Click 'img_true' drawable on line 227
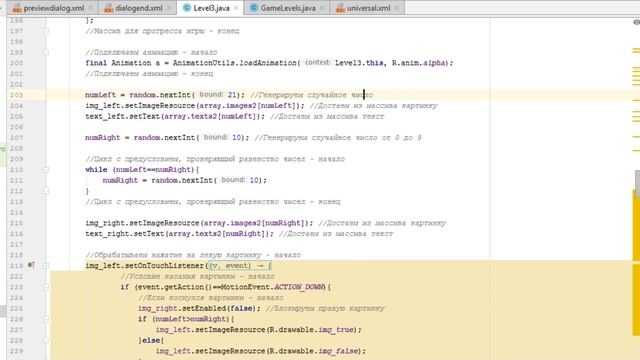The image size is (640, 360). [336, 330]
